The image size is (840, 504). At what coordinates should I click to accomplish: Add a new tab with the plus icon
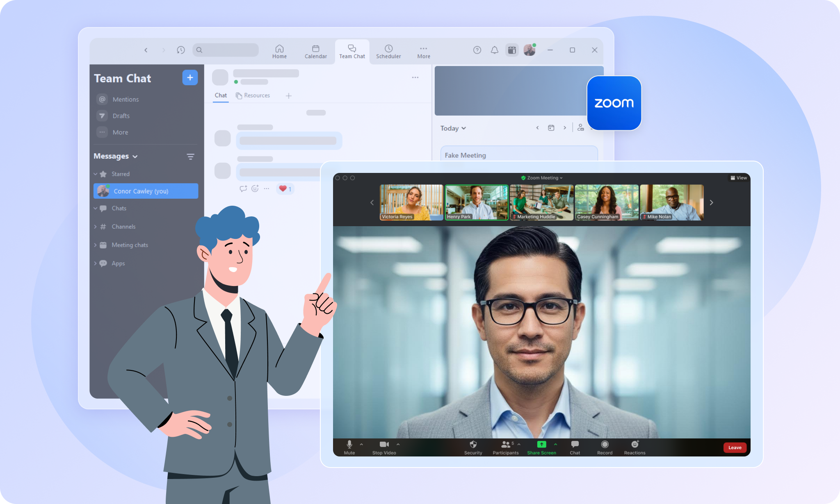pyautogui.click(x=289, y=96)
